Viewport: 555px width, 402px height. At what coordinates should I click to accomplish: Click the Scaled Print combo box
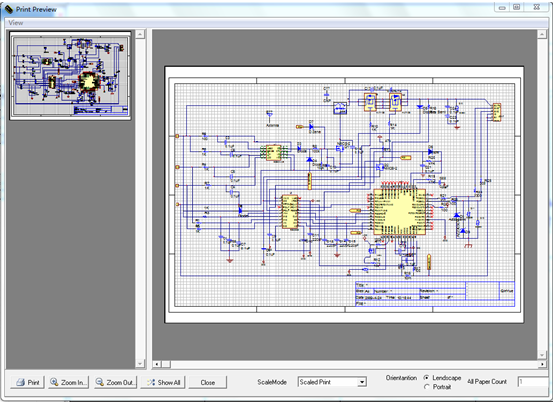tap(332, 382)
